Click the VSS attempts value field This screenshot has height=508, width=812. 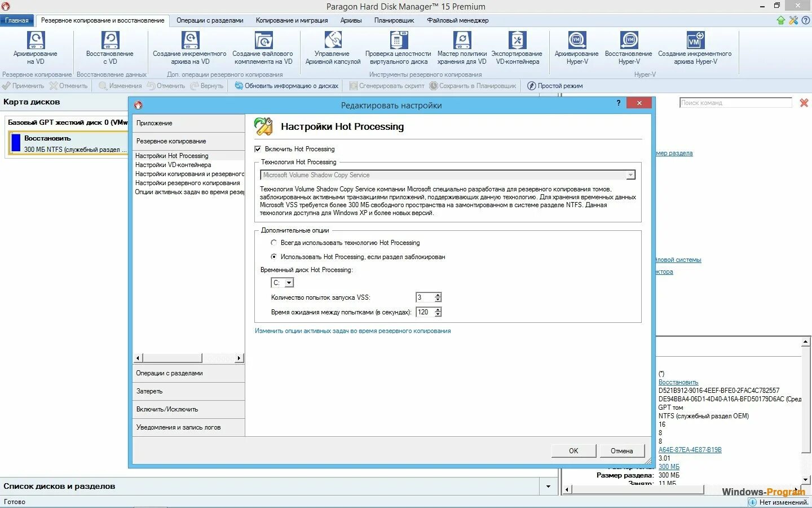[x=425, y=297]
